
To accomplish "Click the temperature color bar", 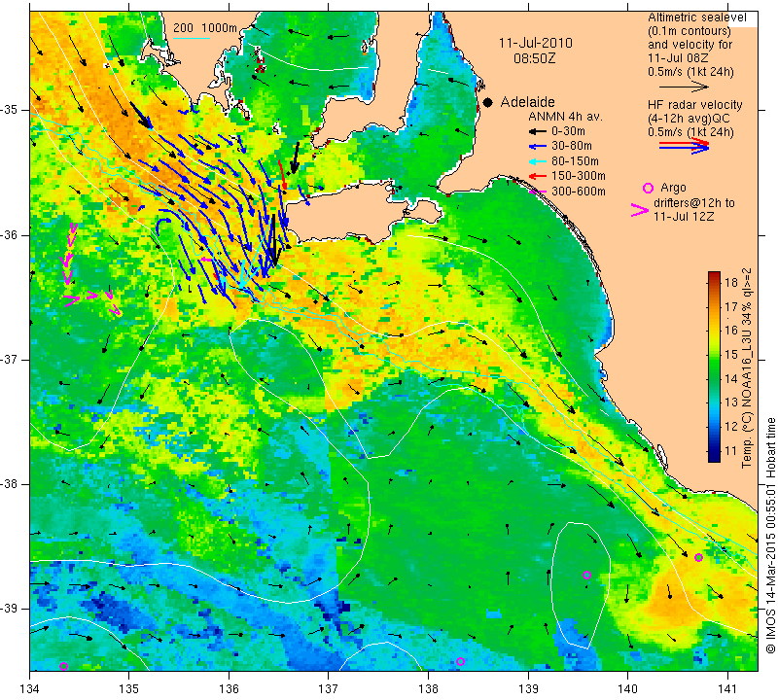I will click(714, 367).
